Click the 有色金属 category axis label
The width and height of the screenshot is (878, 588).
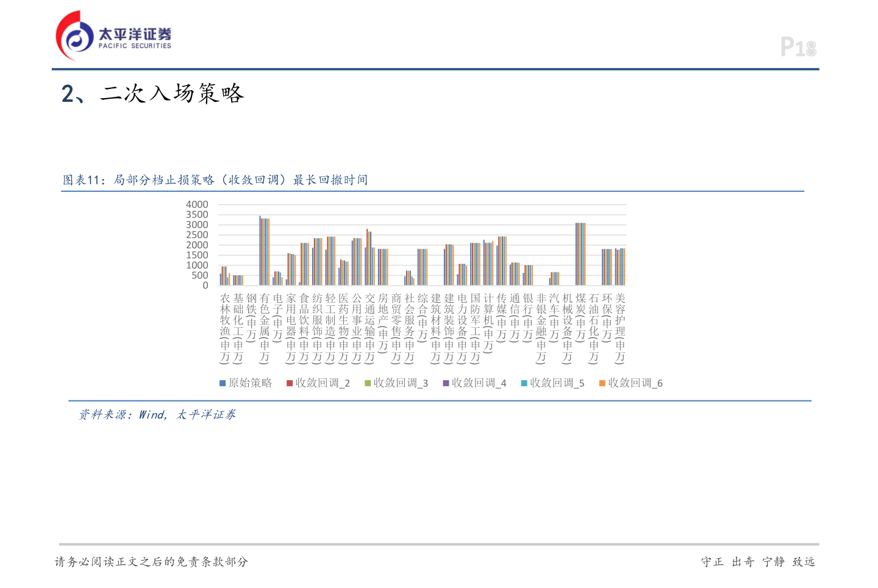coord(265,328)
